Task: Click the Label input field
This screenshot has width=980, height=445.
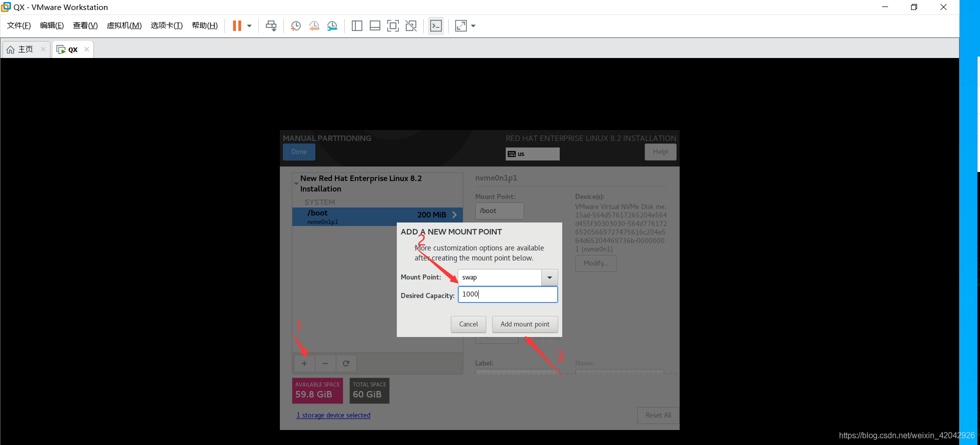Action: click(517, 371)
